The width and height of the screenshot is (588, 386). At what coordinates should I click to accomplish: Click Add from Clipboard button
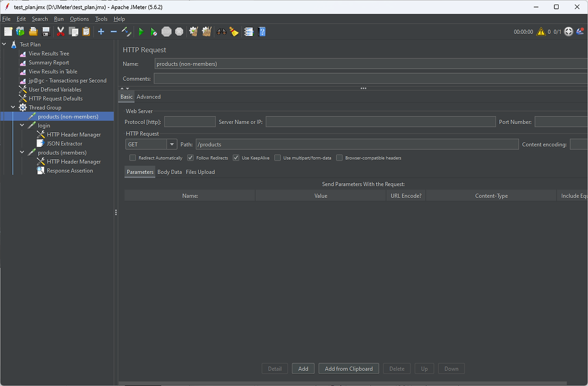[x=349, y=369]
